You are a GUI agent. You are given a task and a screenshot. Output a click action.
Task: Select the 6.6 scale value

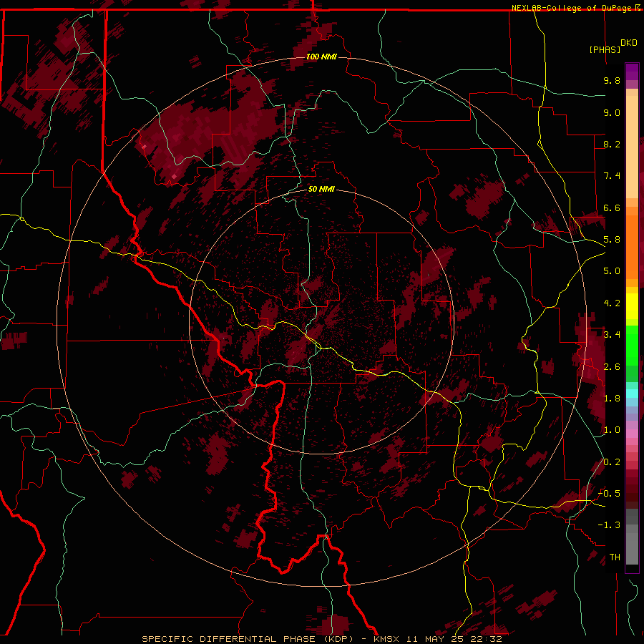pos(612,208)
